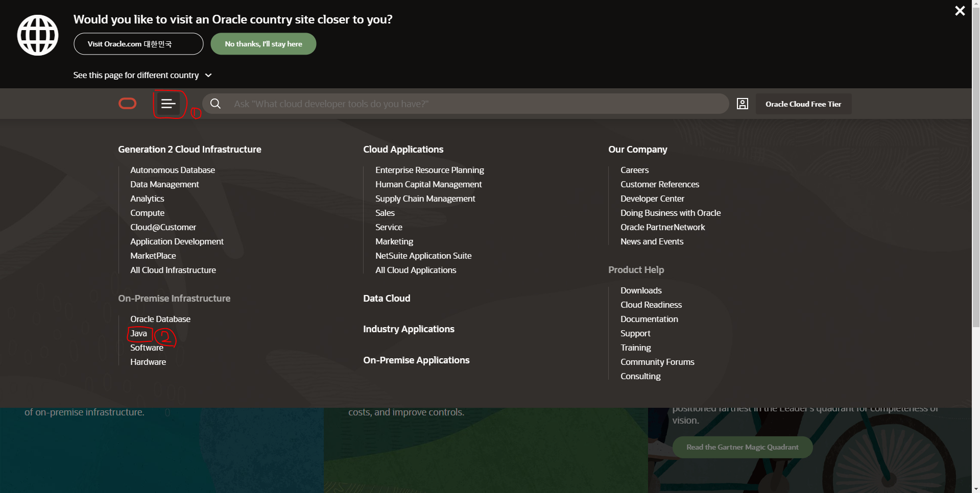Click the globe icon in banner
The image size is (980, 493).
(38, 35)
